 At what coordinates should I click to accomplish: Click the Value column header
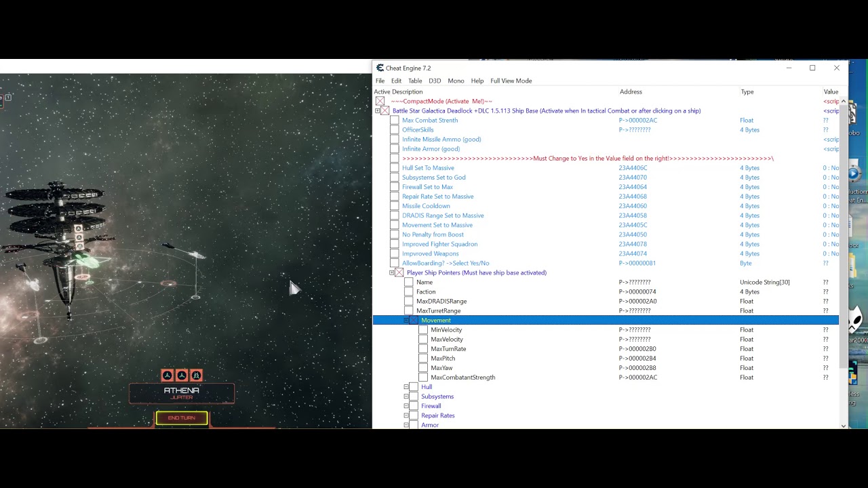(x=831, y=91)
